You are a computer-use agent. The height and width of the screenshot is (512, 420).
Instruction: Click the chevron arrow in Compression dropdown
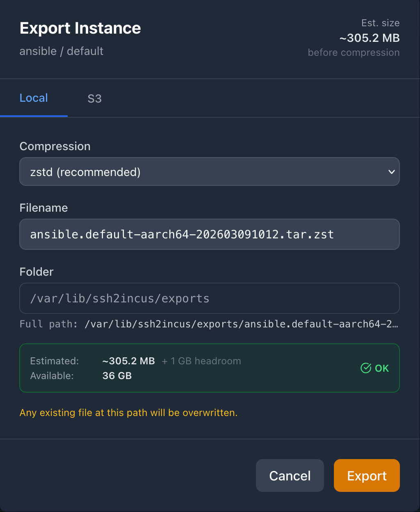click(391, 172)
